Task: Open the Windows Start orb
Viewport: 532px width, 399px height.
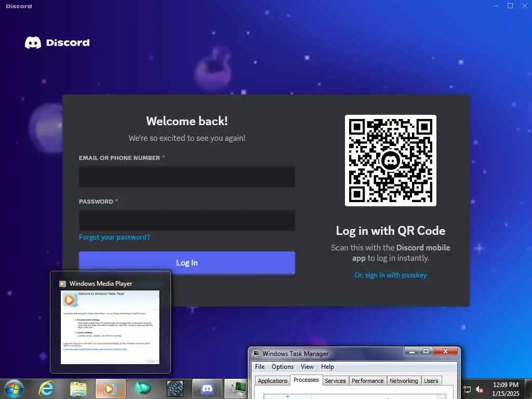Action: coord(14,389)
